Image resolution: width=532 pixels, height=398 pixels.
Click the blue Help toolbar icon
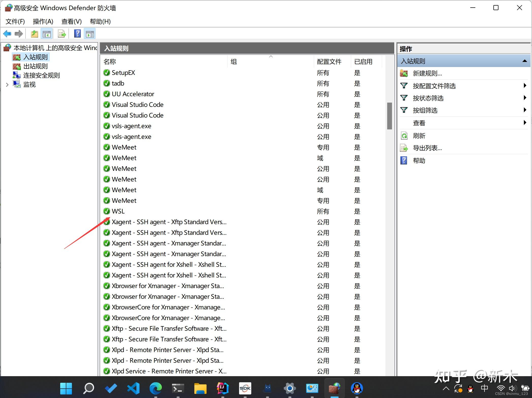(77, 34)
